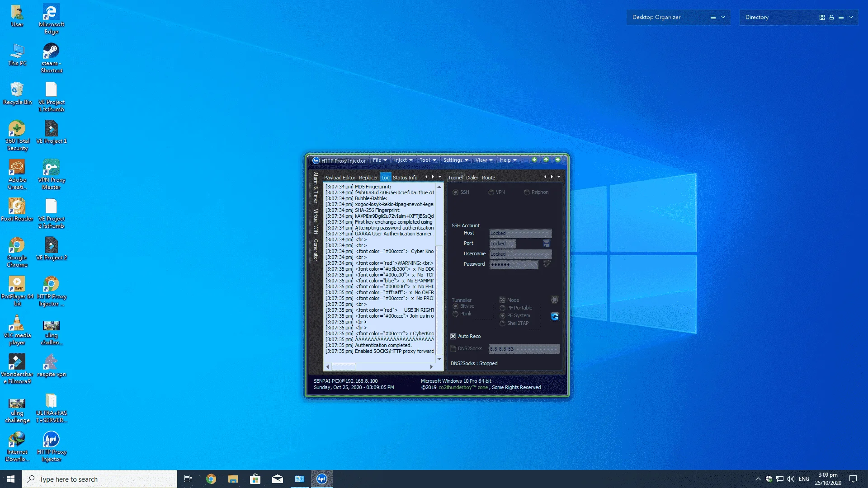Select the Internet Download desktop icon

click(x=17, y=446)
